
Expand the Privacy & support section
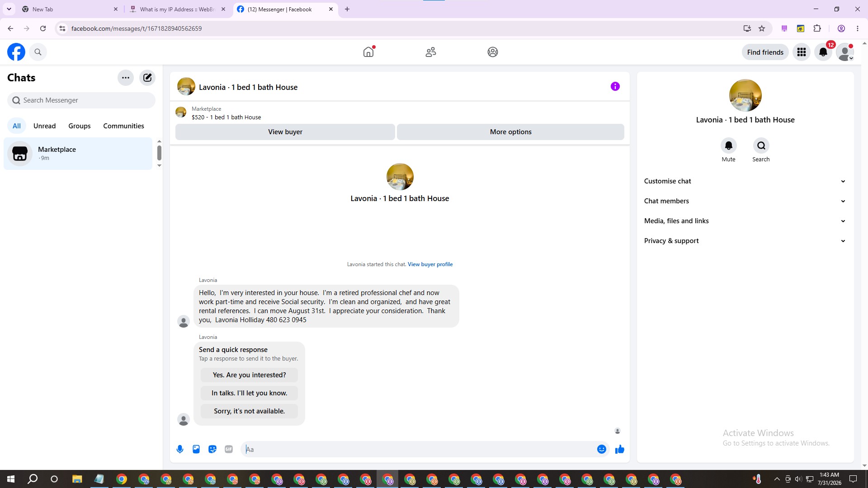coord(745,241)
